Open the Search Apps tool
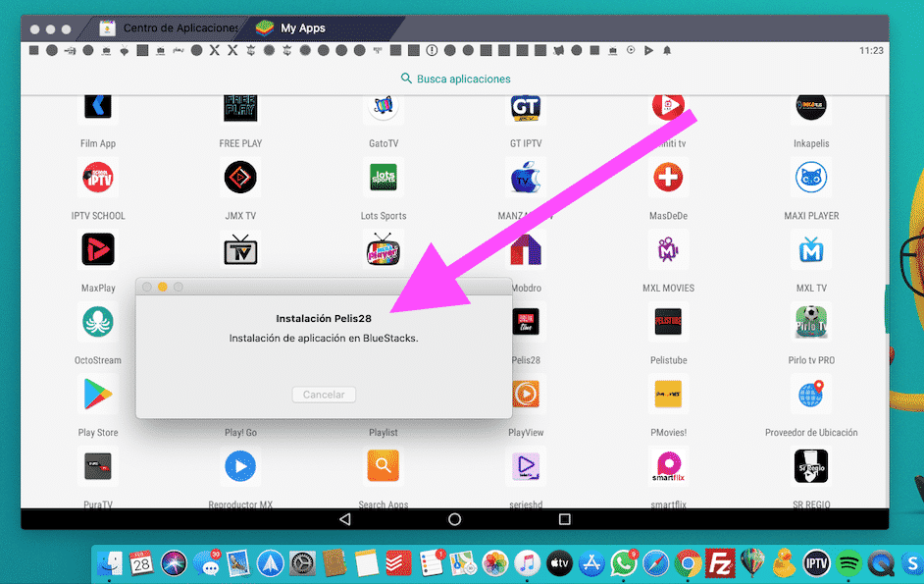This screenshot has width=924, height=584. pos(383,466)
